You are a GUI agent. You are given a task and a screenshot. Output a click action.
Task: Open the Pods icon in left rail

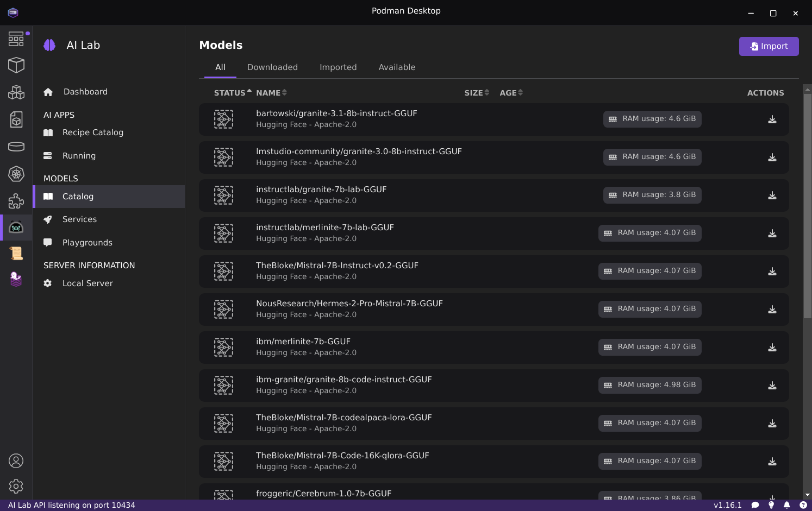16,92
